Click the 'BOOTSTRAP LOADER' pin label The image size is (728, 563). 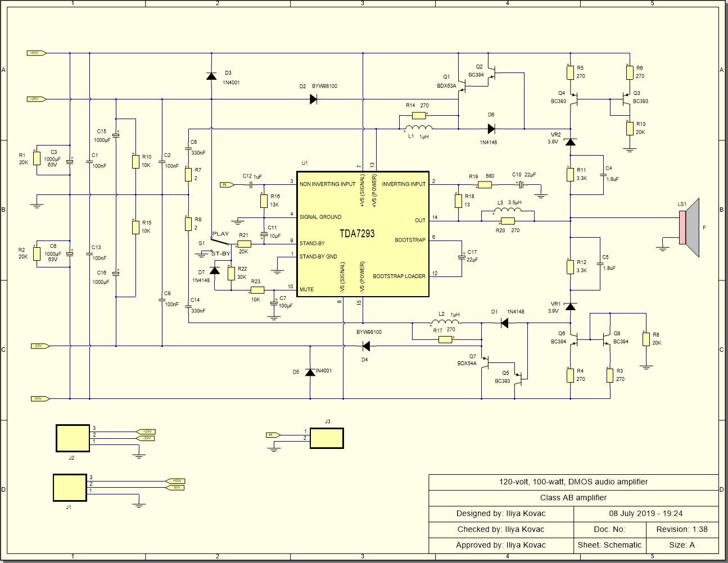(399, 276)
